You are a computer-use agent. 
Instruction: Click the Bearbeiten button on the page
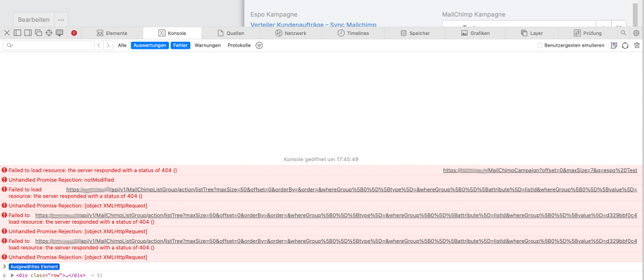point(34,20)
